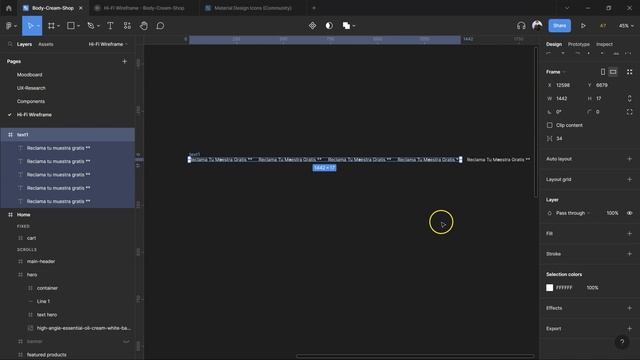Open the Resources tool
The image size is (640, 360).
pos(127,26)
